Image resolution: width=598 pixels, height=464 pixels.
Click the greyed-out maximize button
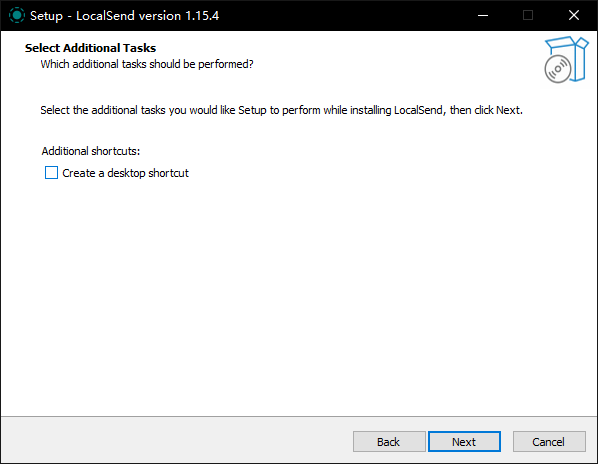coord(528,15)
